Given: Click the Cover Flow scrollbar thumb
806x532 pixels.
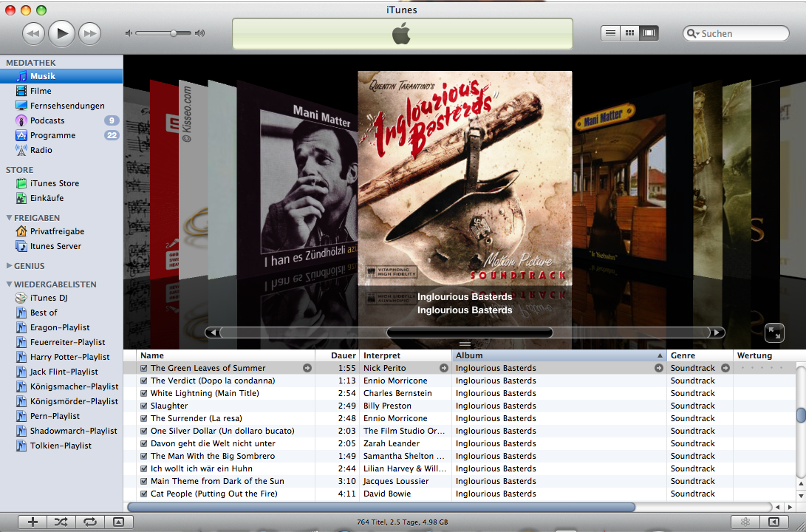Looking at the screenshot, I should click(x=469, y=332).
